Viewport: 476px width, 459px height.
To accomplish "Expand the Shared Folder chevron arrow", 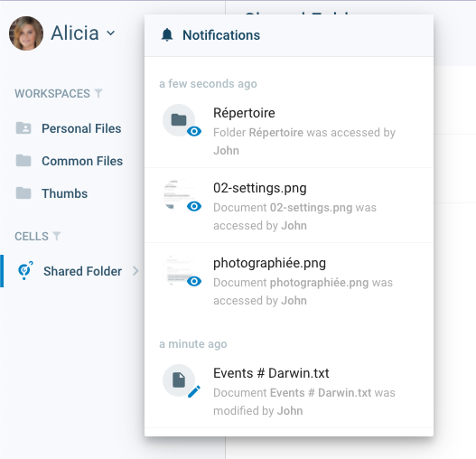I will pos(135,271).
